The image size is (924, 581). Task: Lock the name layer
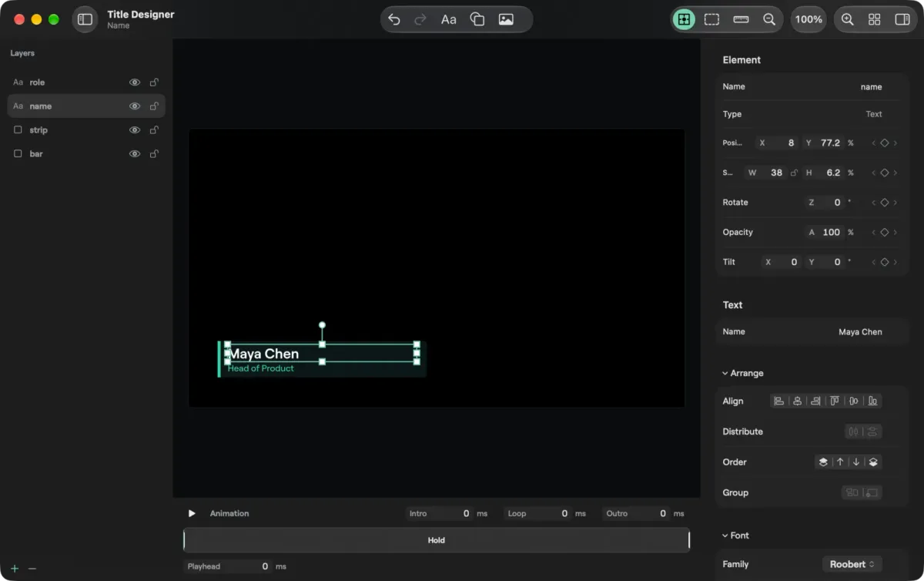coord(154,106)
